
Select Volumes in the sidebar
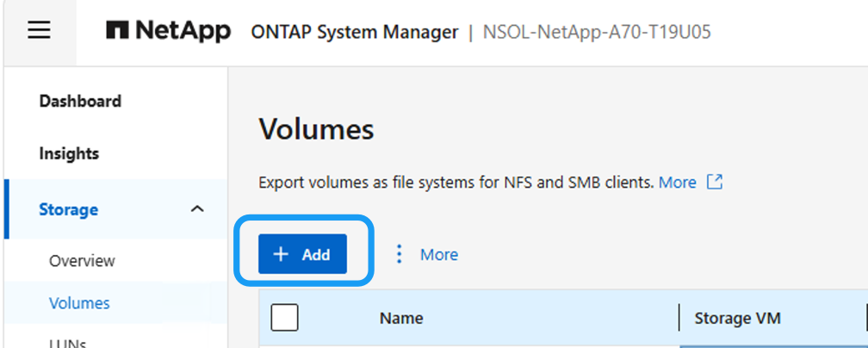tap(79, 303)
